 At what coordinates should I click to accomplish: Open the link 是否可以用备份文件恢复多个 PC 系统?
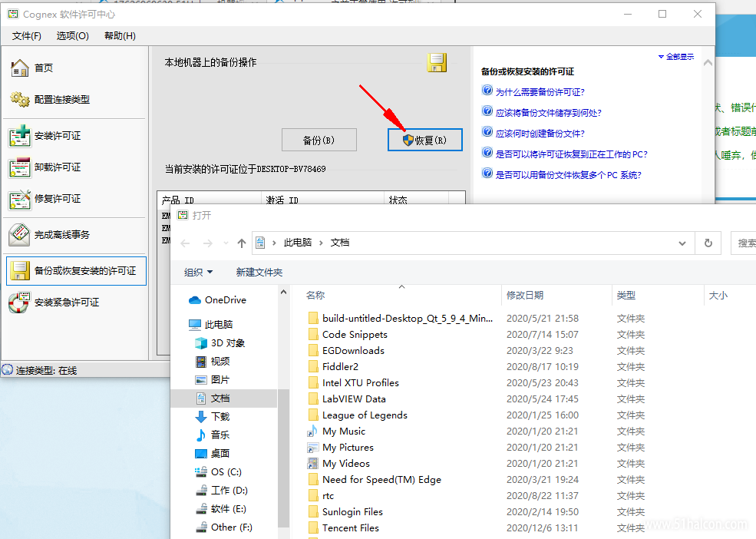point(569,175)
